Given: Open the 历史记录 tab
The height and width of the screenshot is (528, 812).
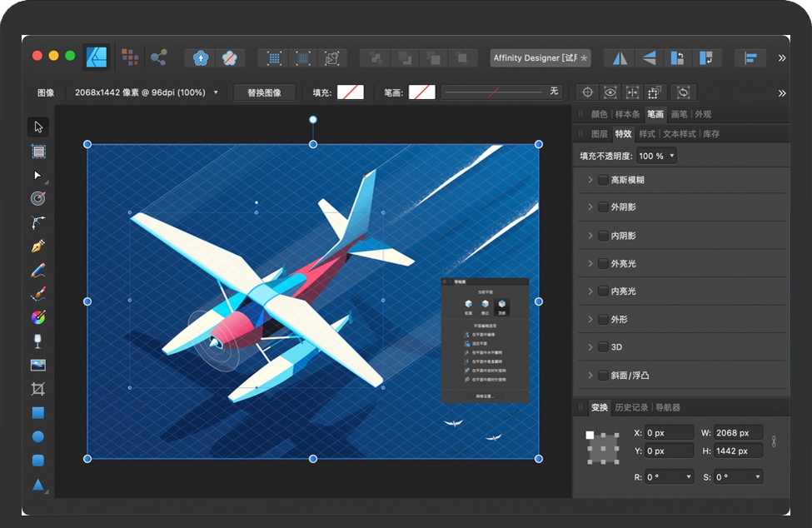Looking at the screenshot, I should click(x=630, y=408).
